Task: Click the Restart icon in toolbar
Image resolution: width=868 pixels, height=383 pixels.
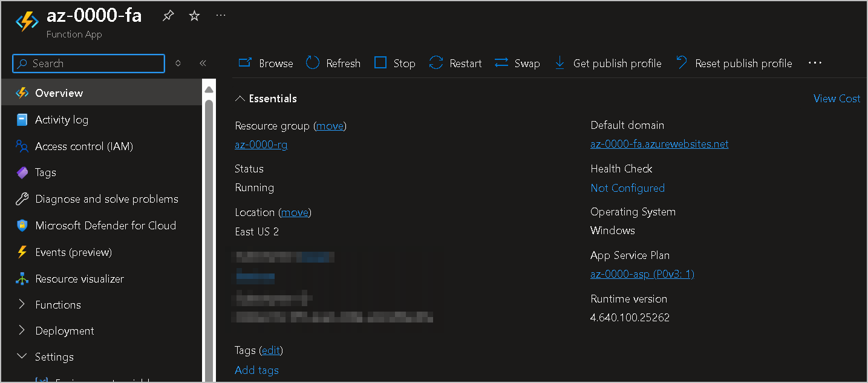Action: pyautogui.click(x=436, y=63)
